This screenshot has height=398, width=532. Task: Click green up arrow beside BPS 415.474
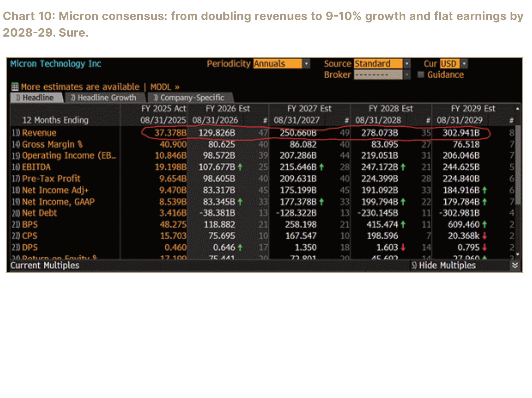(x=403, y=224)
